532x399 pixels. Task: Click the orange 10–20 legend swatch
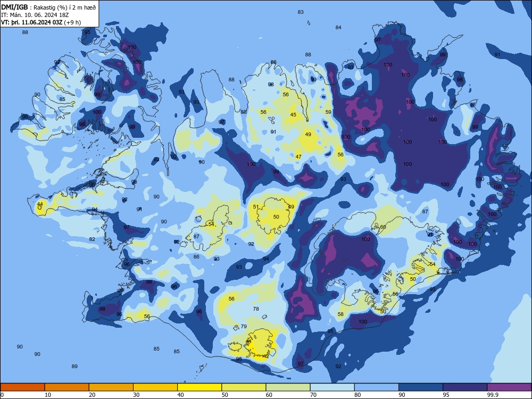[67, 387]
